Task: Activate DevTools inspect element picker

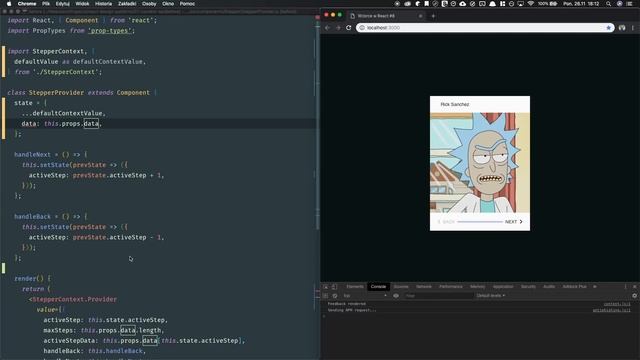Action: click(326, 287)
